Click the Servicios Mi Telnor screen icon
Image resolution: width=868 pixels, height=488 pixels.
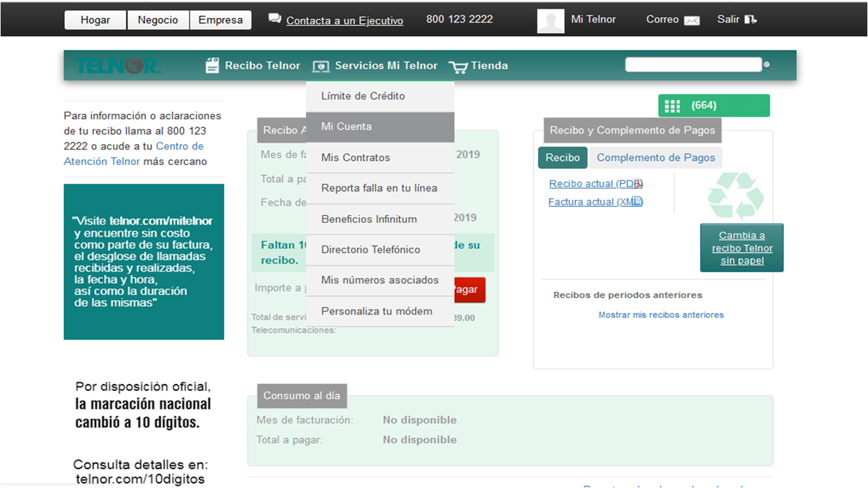tap(321, 66)
